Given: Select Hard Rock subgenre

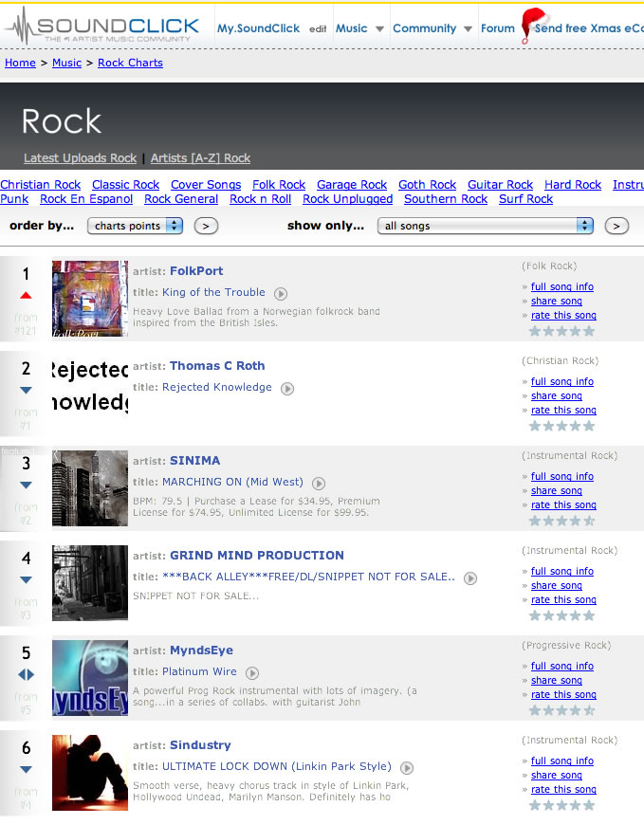Looking at the screenshot, I should pos(573,185).
